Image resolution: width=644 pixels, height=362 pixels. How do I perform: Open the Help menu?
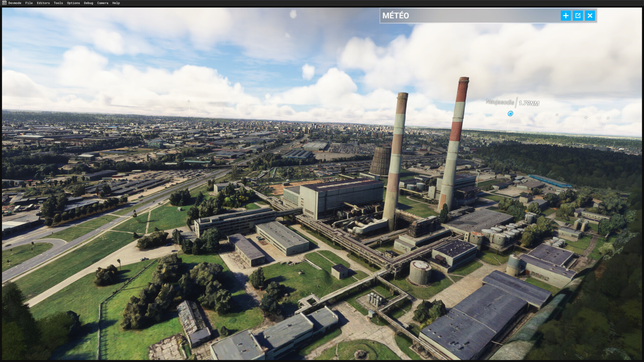pyautogui.click(x=116, y=3)
